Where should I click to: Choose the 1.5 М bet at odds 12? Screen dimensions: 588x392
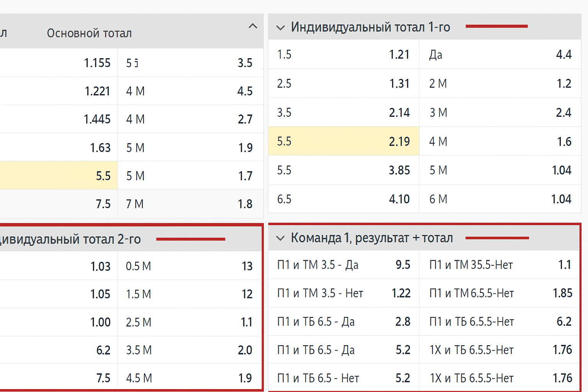coord(189,294)
